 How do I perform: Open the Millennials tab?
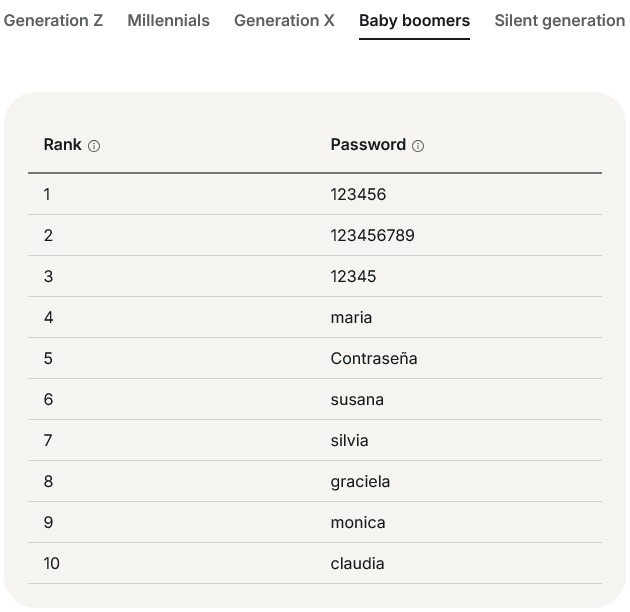(x=168, y=20)
